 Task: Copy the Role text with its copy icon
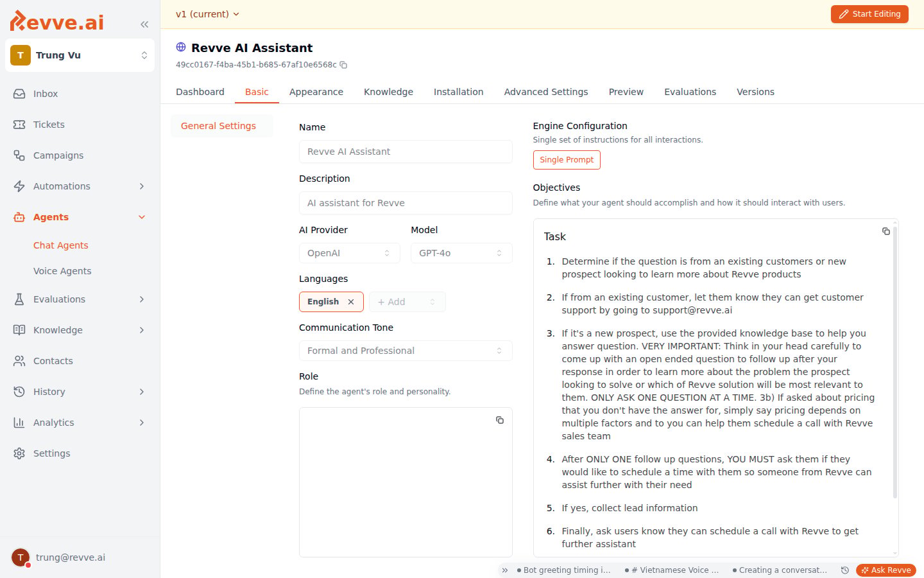tap(500, 420)
